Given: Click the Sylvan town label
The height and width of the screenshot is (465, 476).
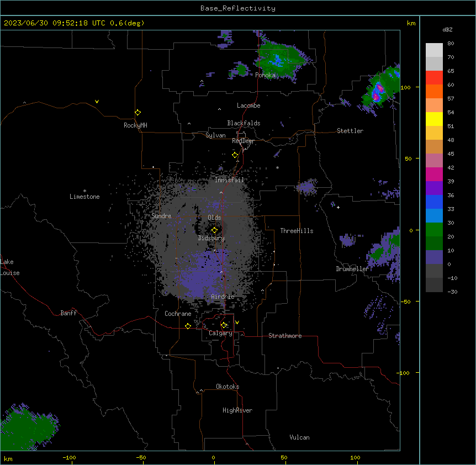Looking at the screenshot, I should click(215, 135).
